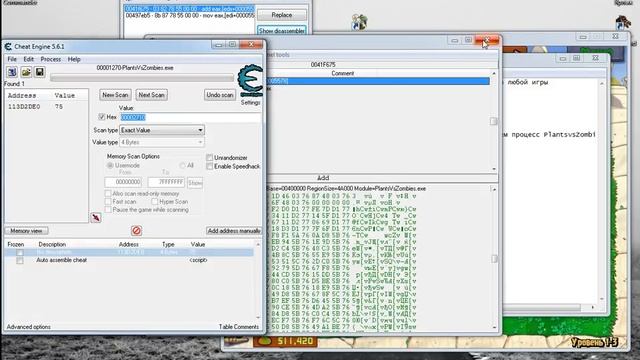
Task: Click the <script> value cell
Action: point(198,260)
